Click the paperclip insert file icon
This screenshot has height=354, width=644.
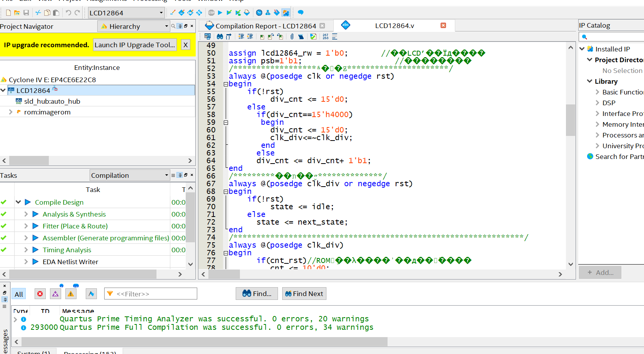pos(292,36)
